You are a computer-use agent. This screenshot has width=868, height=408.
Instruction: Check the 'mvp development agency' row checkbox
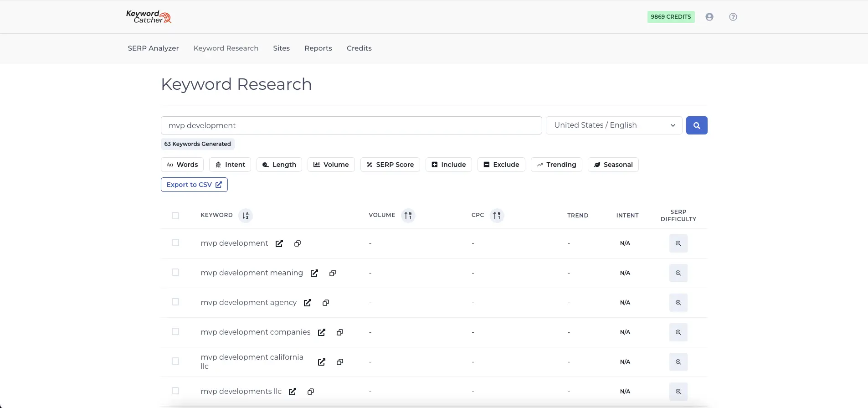(x=175, y=302)
